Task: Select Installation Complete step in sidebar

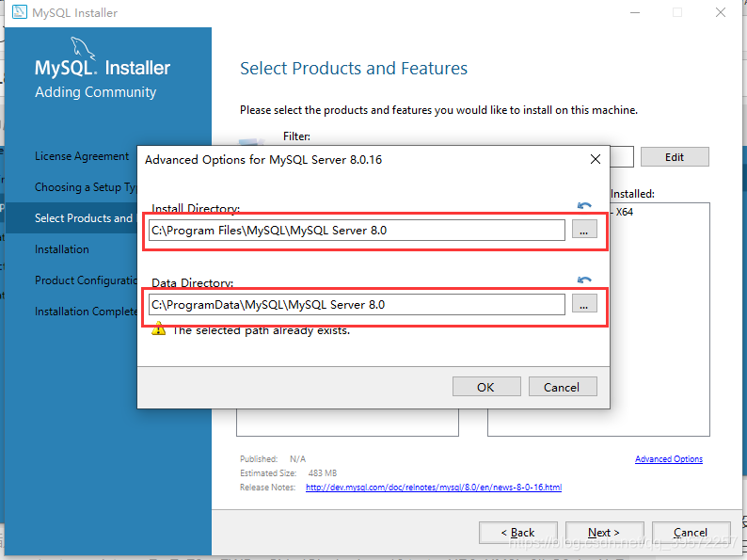Action: [x=86, y=312]
